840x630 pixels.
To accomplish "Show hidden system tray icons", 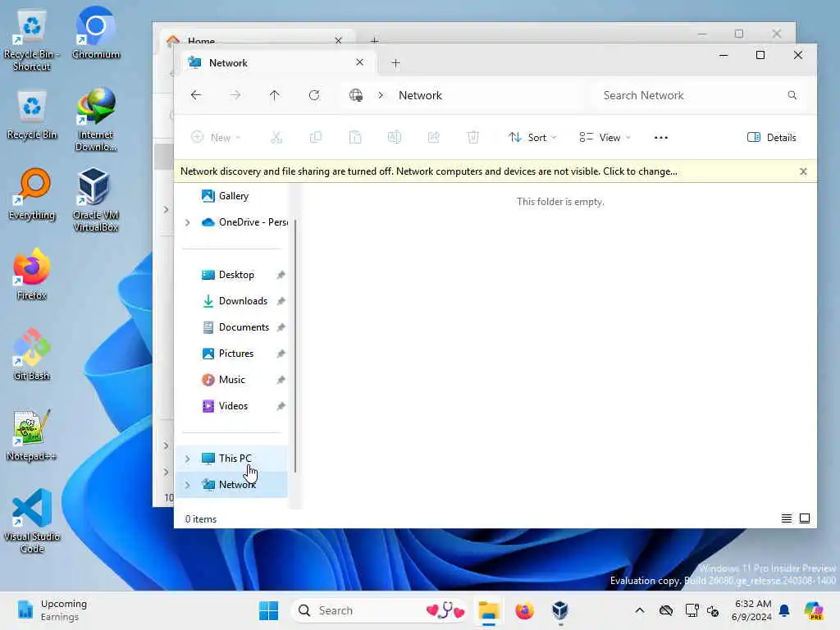I will pos(640,610).
